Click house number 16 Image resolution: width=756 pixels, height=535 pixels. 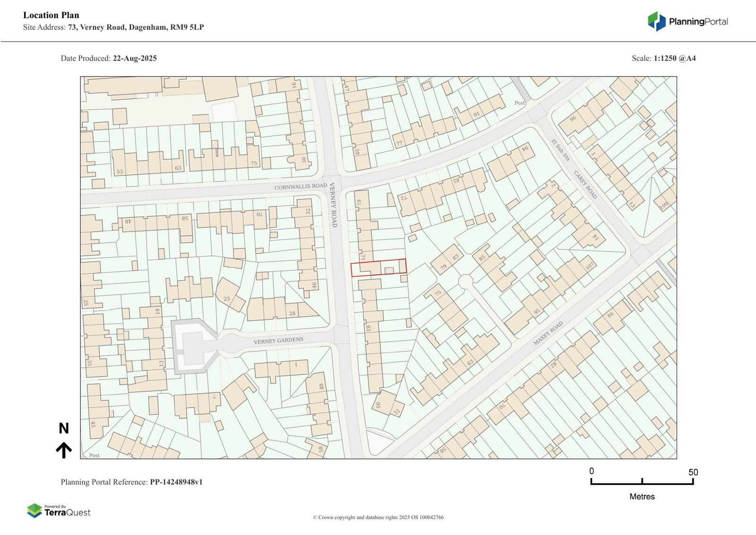294,85
